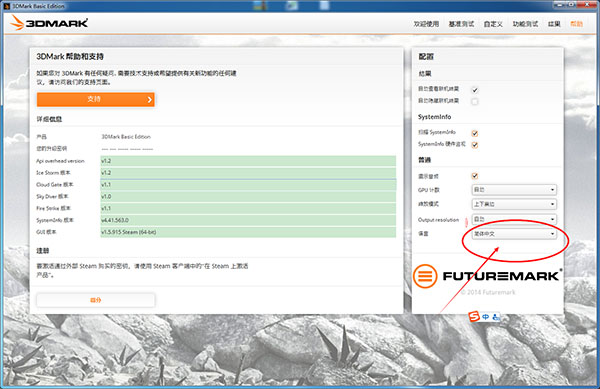This screenshot has width=600, height=389.
Task: Open the language dropdown showing 简体中文
Action: coord(514,234)
